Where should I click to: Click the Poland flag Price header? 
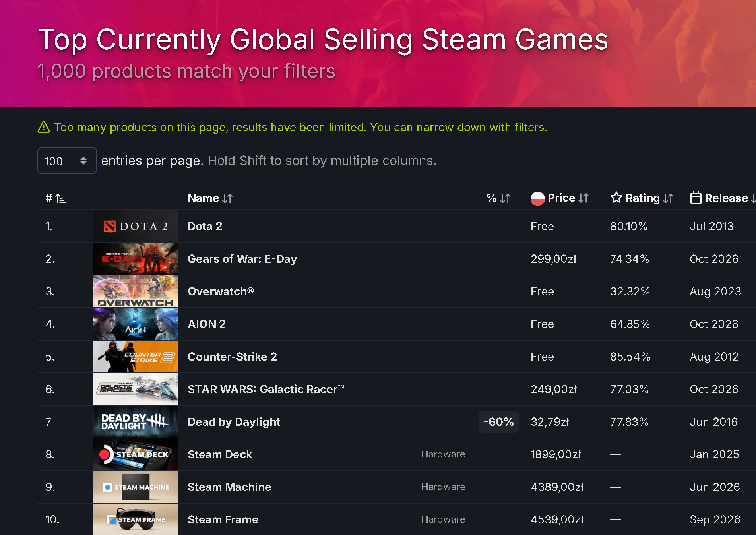[560, 198]
